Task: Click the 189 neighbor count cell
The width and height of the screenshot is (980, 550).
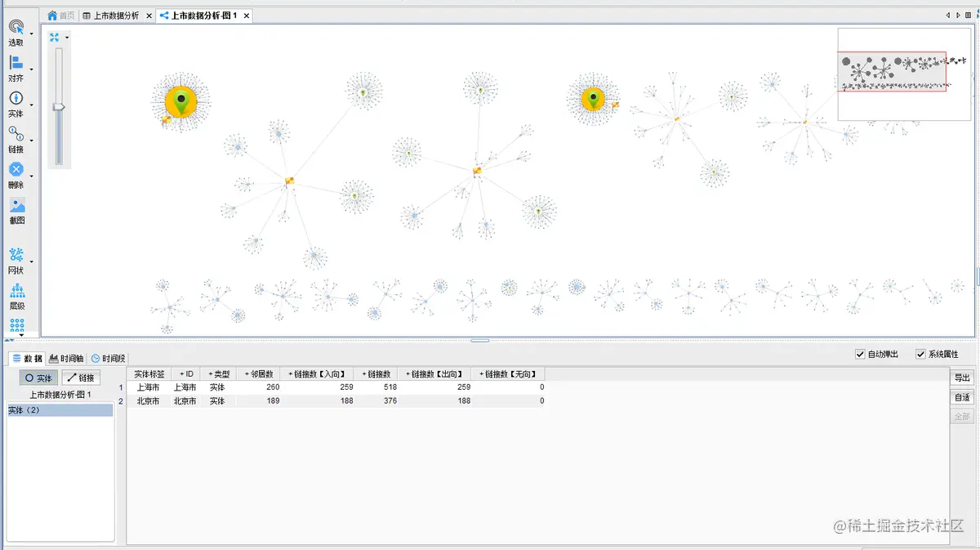Action: 259,401
